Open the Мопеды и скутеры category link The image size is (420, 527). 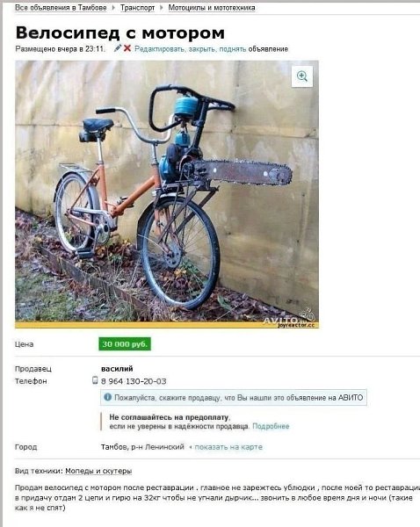coord(98,471)
